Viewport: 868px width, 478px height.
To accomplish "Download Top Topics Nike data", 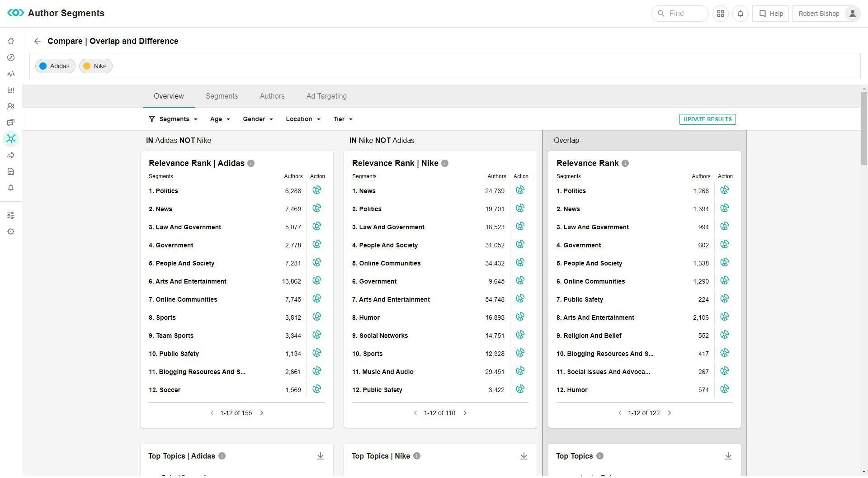I will pos(524,456).
